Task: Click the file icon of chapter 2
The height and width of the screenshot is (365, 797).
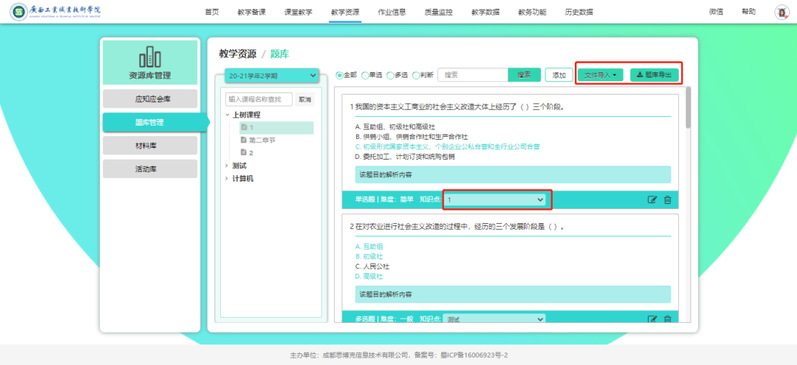Action: (243, 153)
